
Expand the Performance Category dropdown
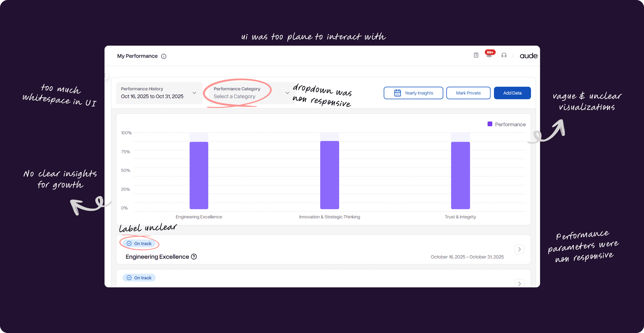coord(251,93)
